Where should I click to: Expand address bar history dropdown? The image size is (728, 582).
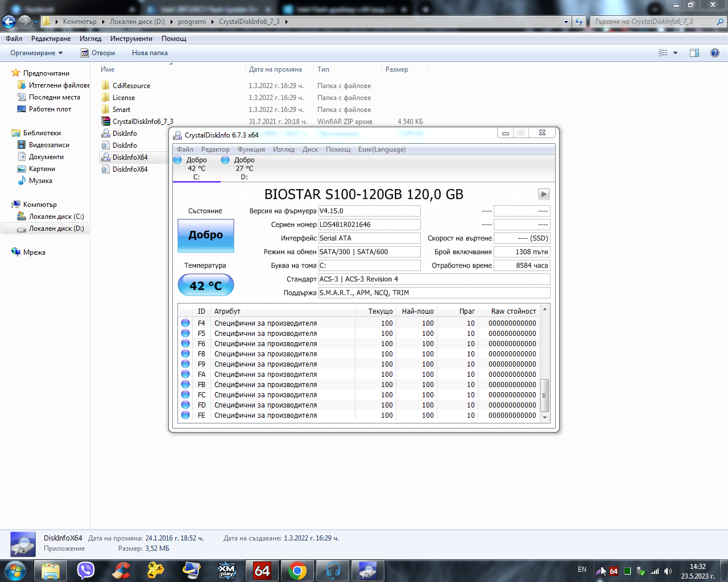[565, 22]
